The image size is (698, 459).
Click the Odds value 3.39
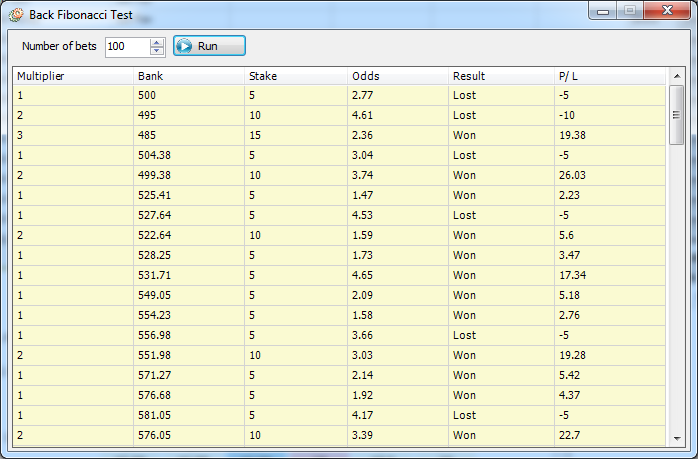[362, 436]
